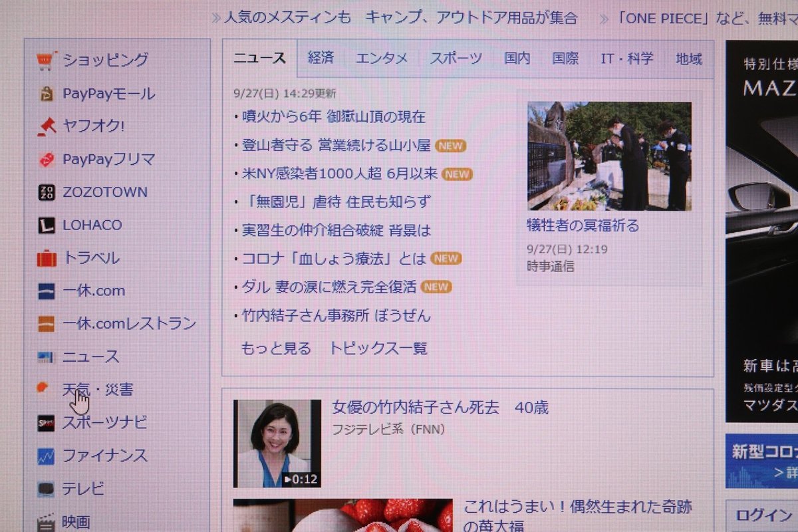This screenshot has width=798, height=532.
Task: Open the 映画 link
Action: tap(76, 522)
